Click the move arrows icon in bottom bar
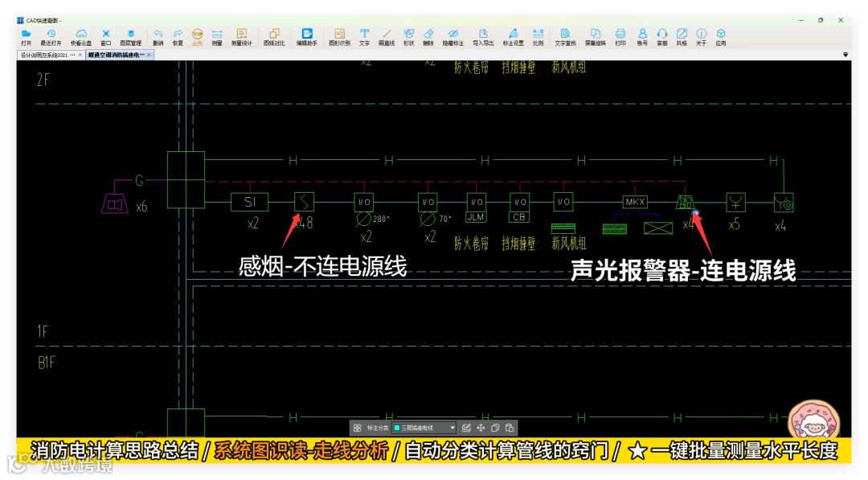This screenshot has width=868, height=480. (x=481, y=428)
